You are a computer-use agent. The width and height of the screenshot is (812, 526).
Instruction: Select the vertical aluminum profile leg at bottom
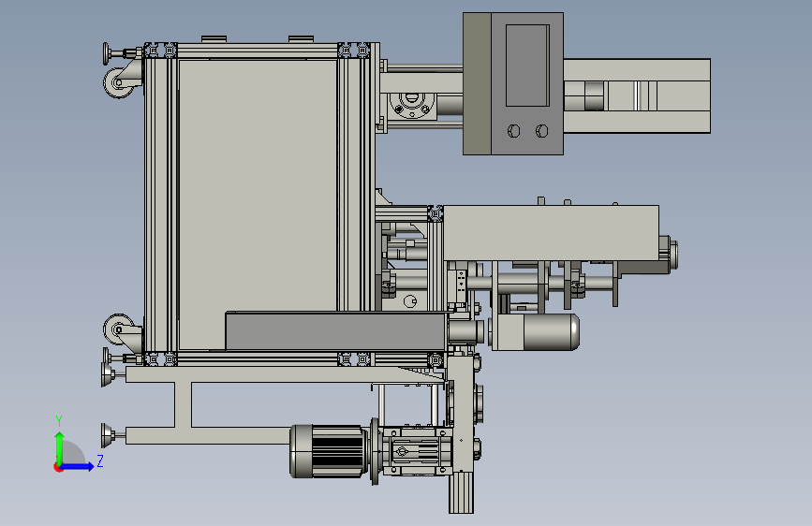[461, 491]
